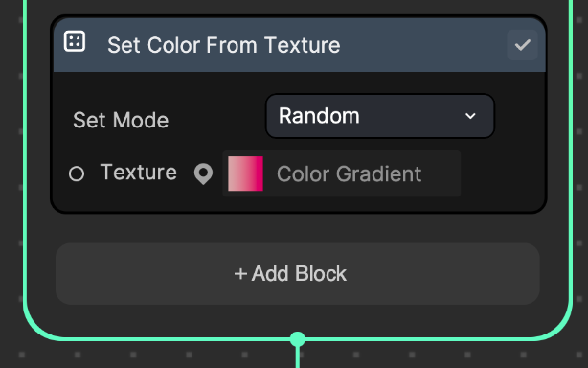Open the Set Mode dropdown
This screenshot has width=588, height=368.
point(380,116)
